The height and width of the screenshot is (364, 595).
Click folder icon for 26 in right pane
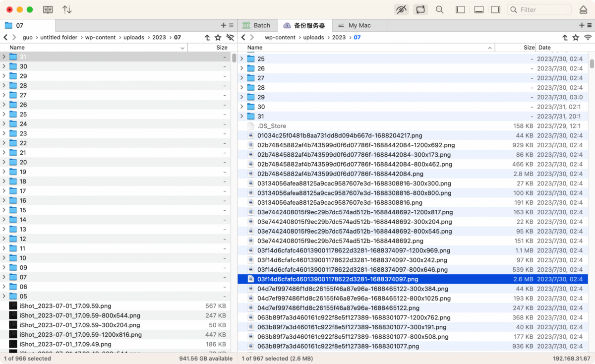[251, 68]
